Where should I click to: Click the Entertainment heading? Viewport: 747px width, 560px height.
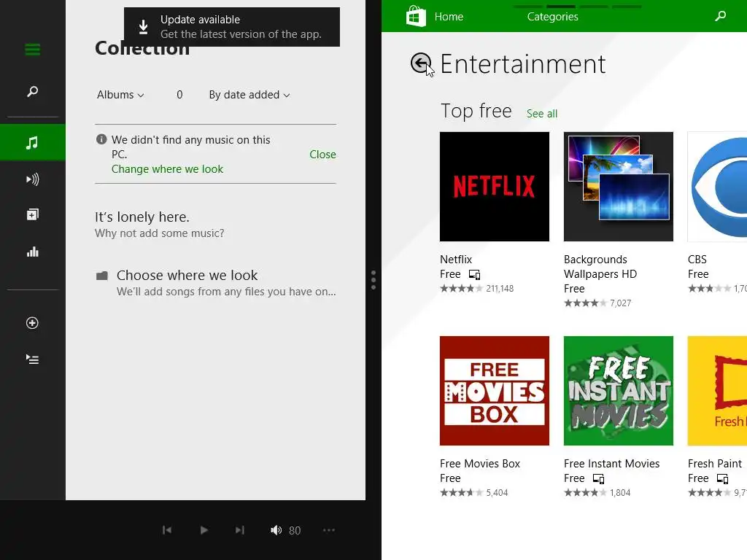(x=522, y=64)
